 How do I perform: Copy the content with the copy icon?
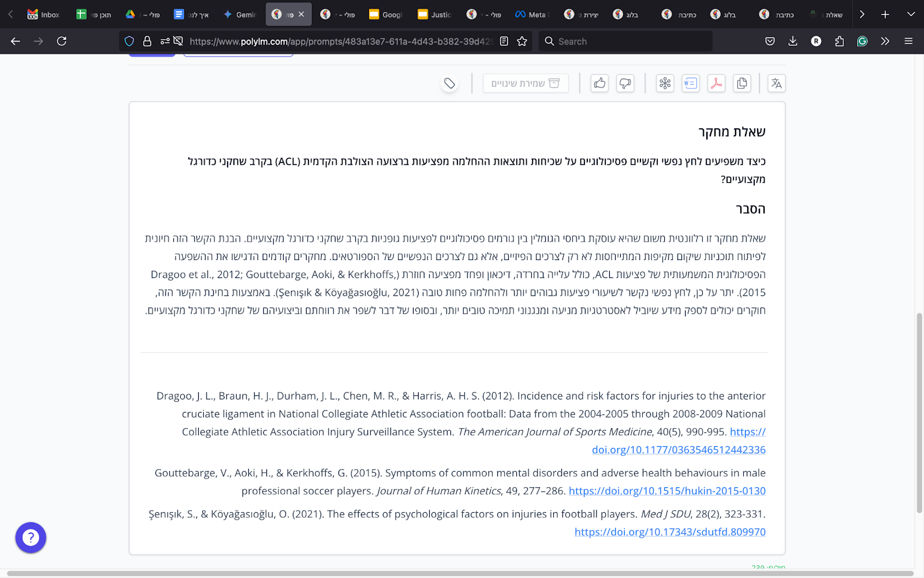[742, 83]
